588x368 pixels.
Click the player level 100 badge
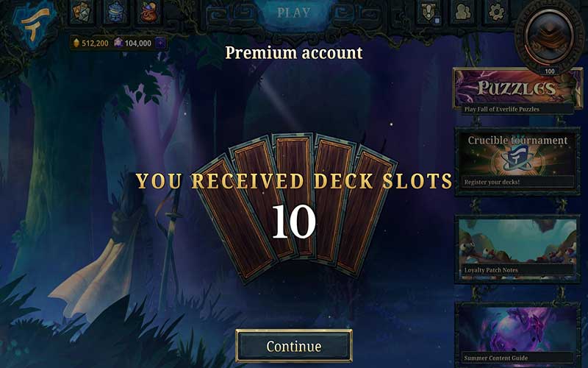pos(549,71)
